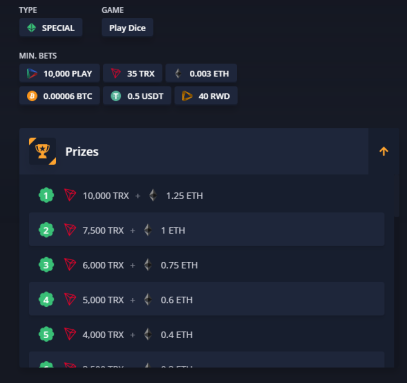Click the green SPECIAL type diamond icon

[x=31, y=28]
